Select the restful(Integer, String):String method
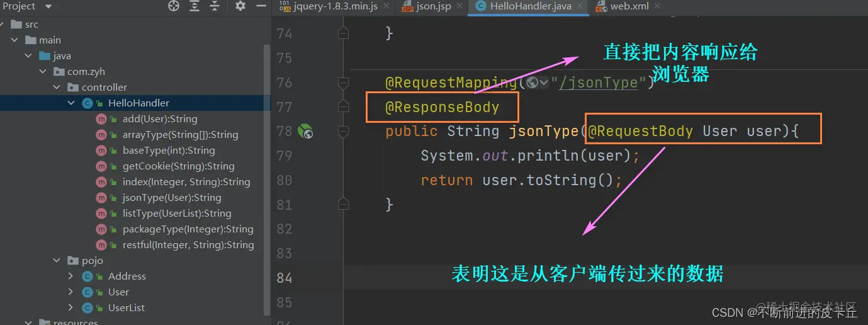The height and width of the screenshot is (325, 868). 188,244
